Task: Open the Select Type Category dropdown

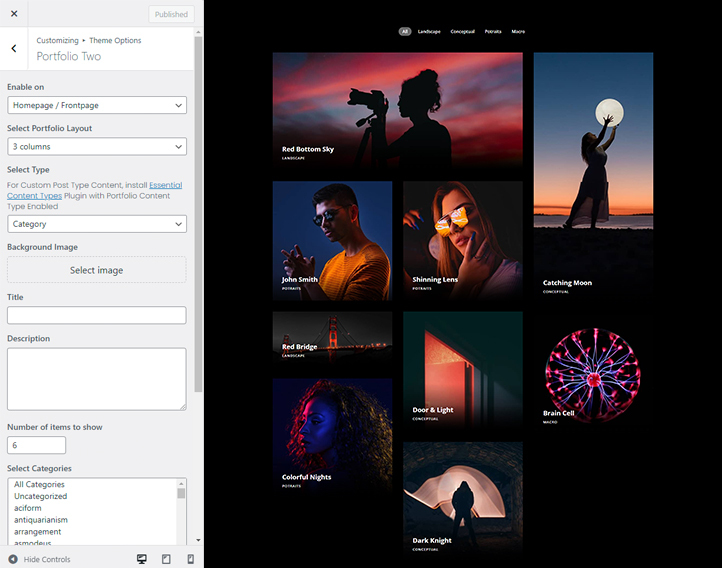Action: [x=96, y=224]
